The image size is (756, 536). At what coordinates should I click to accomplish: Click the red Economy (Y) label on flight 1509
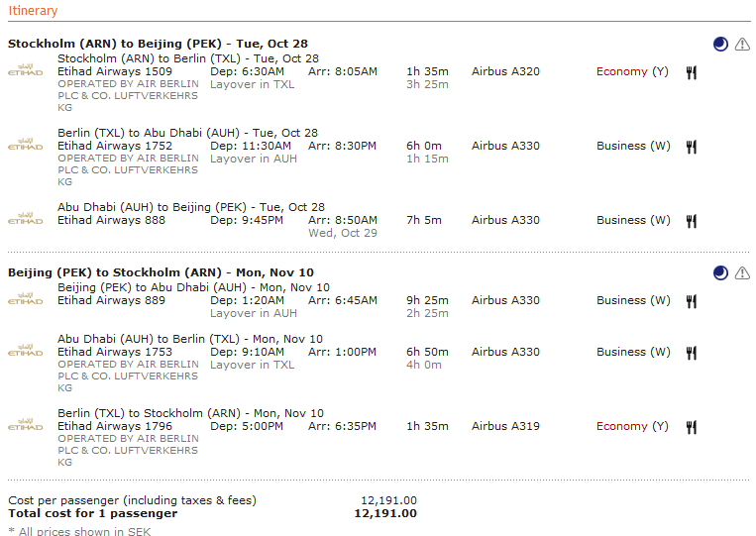coord(632,71)
